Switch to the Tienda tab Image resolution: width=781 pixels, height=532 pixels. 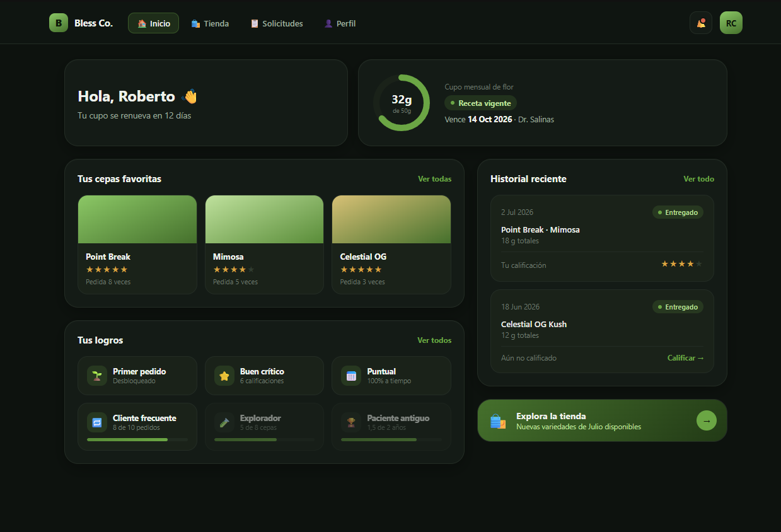click(x=210, y=23)
